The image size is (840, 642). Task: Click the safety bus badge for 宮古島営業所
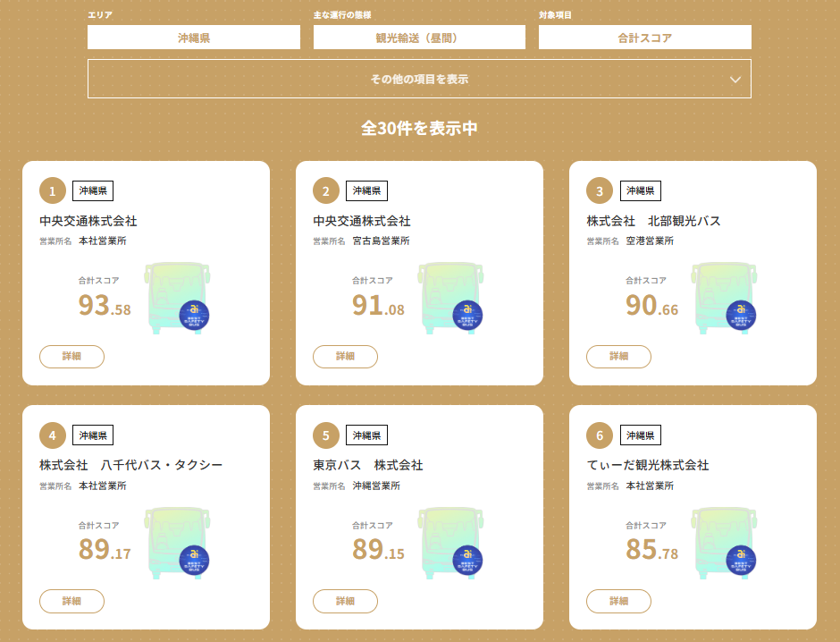point(467,315)
